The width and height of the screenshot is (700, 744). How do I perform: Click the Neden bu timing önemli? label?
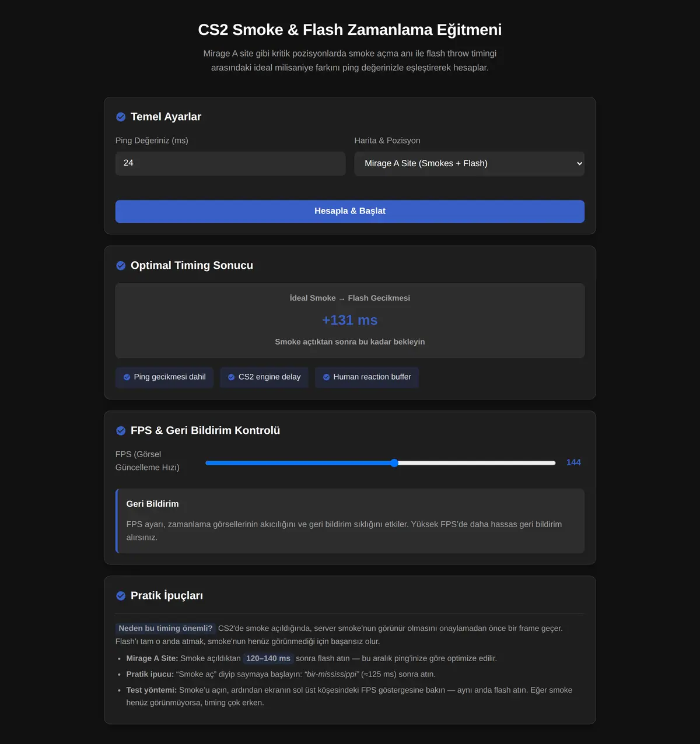[166, 629]
